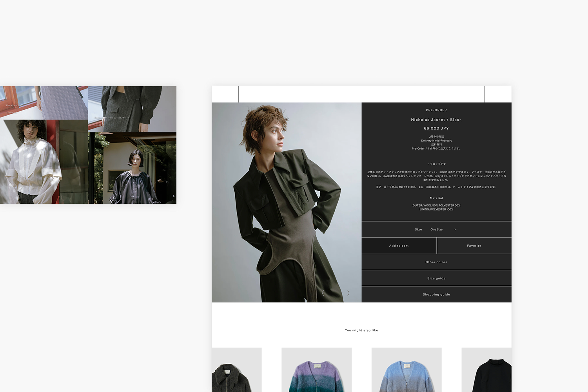Open the Shopping guide section
The height and width of the screenshot is (392, 588).
436,294
